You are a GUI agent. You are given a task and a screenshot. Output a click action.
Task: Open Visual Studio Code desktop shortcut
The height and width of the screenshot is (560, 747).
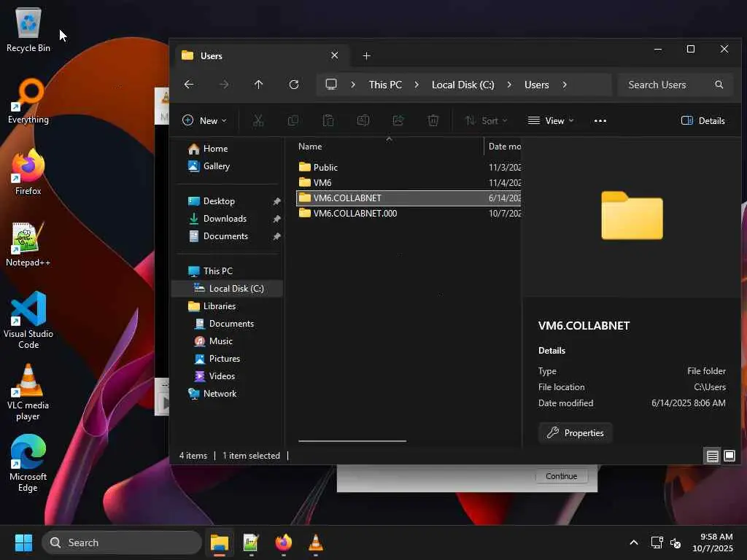click(28, 321)
